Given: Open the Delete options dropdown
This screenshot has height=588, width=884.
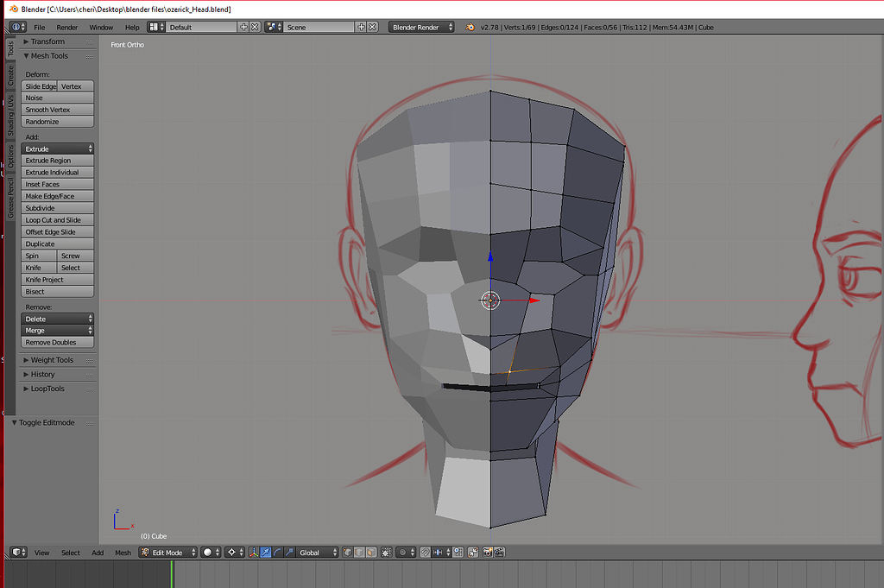Looking at the screenshot, I should [x=58, y=319].
